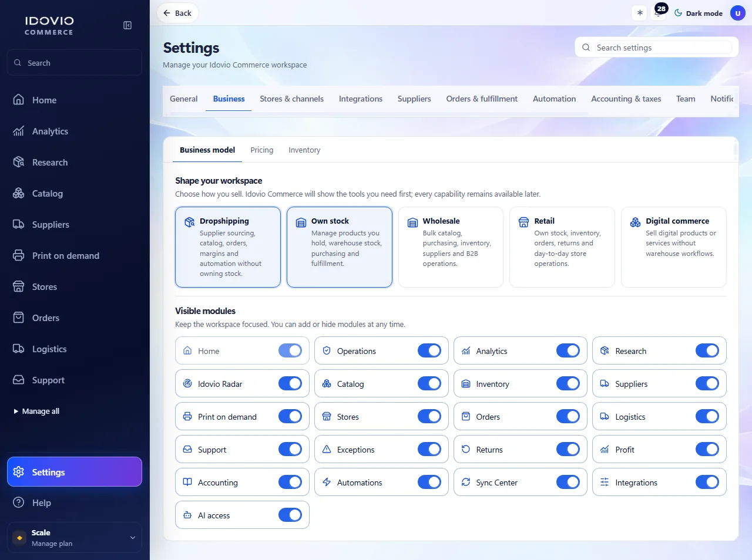The width and height of the screenshot is (752, 560).
Task: Open Suppliers using the sidebar truck icon
Action: coord(19,224)
